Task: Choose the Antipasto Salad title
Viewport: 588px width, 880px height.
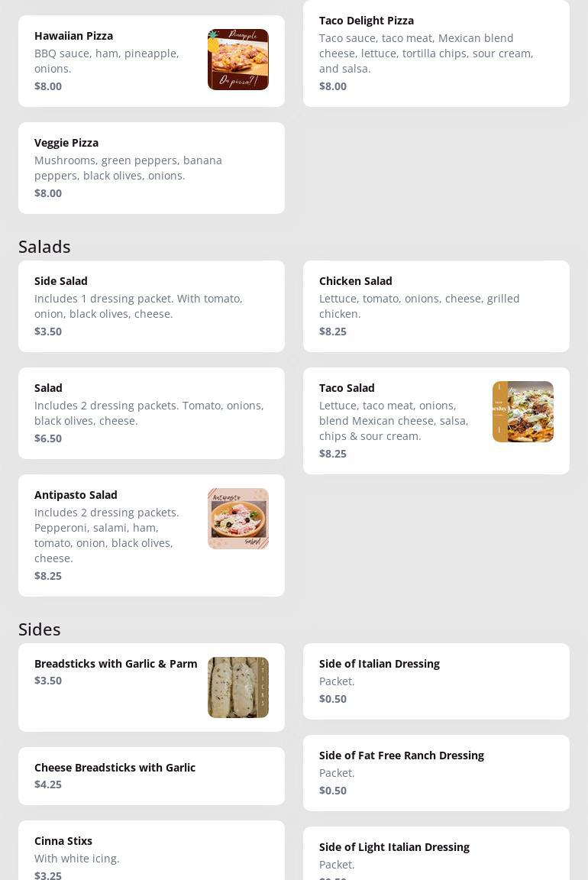Action: pos(76,495)
